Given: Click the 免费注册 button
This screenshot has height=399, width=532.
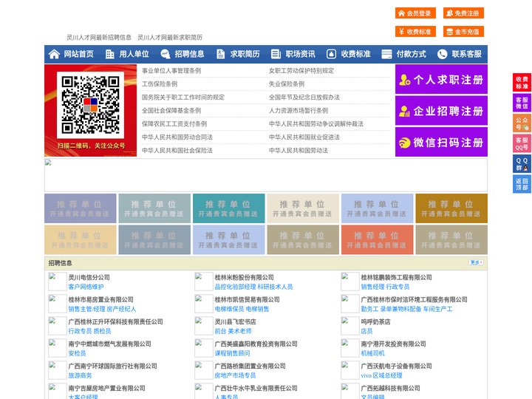Looking at the screenshot, I should coord(463,13).
